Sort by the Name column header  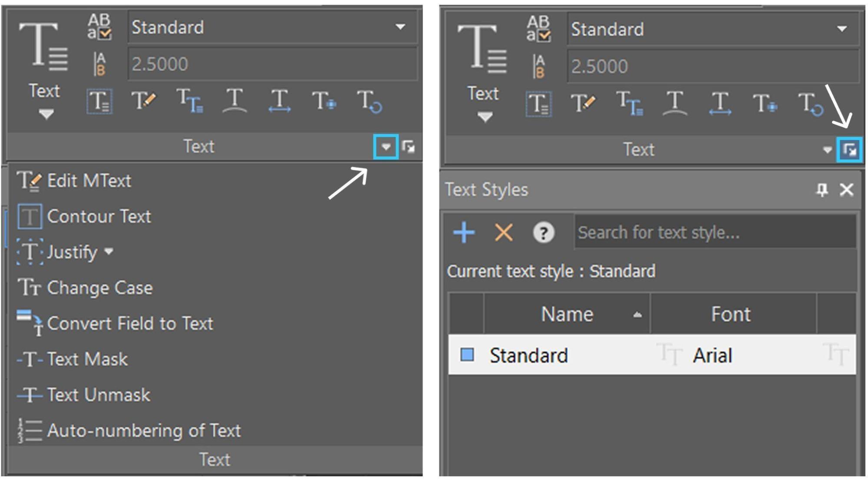point(567,314)
